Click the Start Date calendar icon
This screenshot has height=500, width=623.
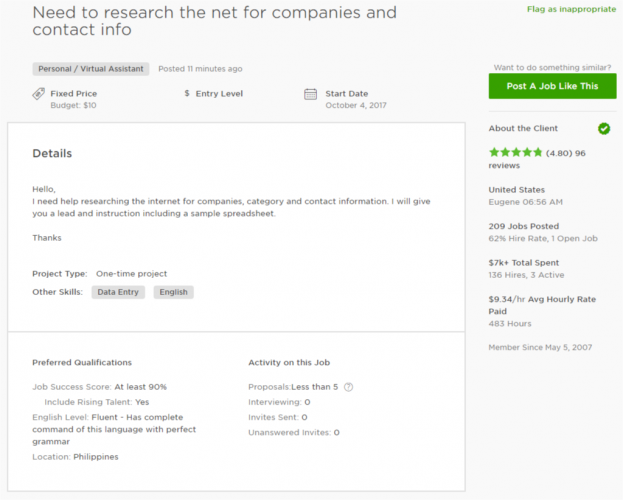pyautogui.click(x=311, y=95)
